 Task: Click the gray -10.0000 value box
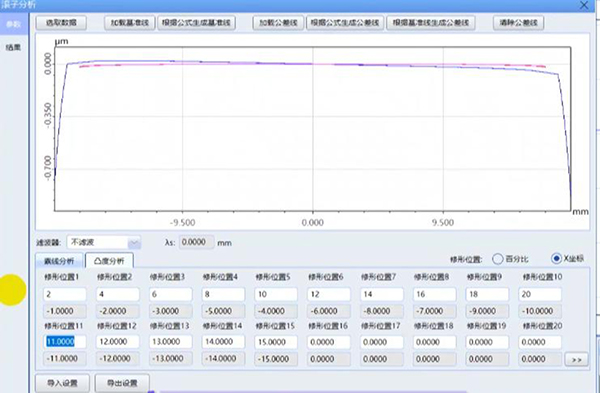(540, 311)
